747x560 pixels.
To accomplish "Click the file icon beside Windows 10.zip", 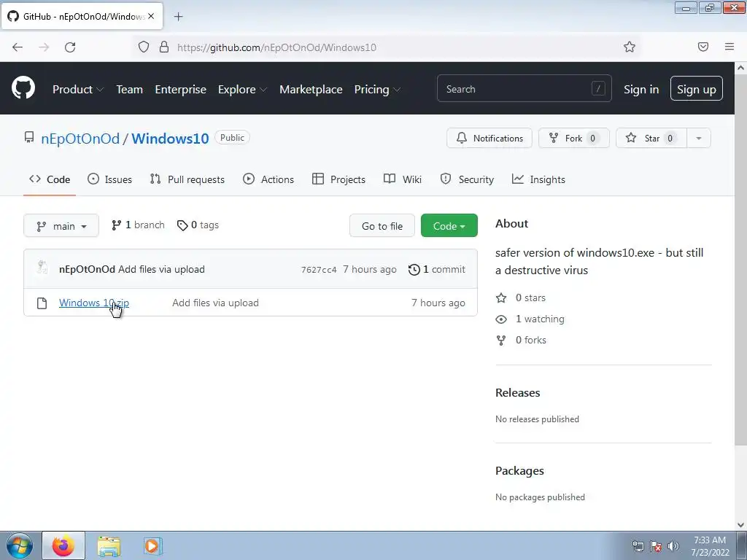I will point(42,303).
